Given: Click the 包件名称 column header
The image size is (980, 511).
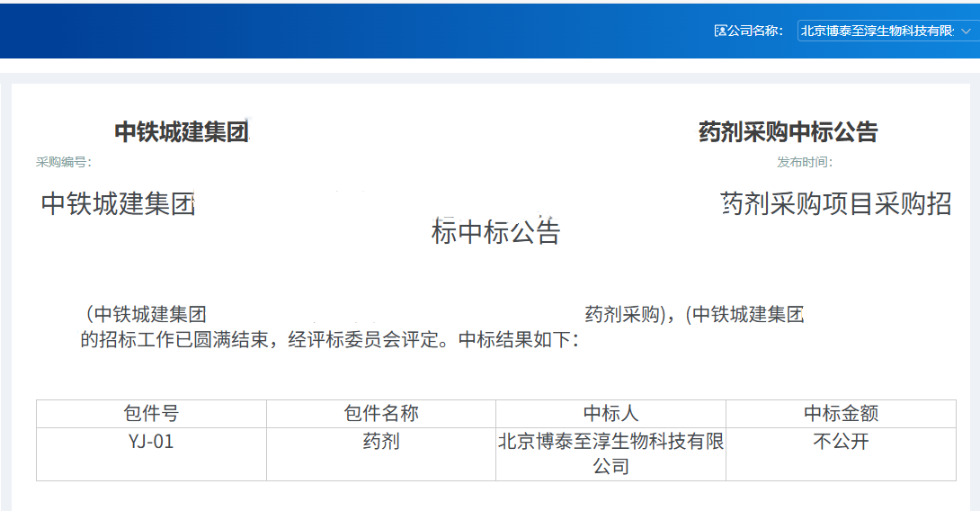Looking at the screenshot, I should click(381, 414).
